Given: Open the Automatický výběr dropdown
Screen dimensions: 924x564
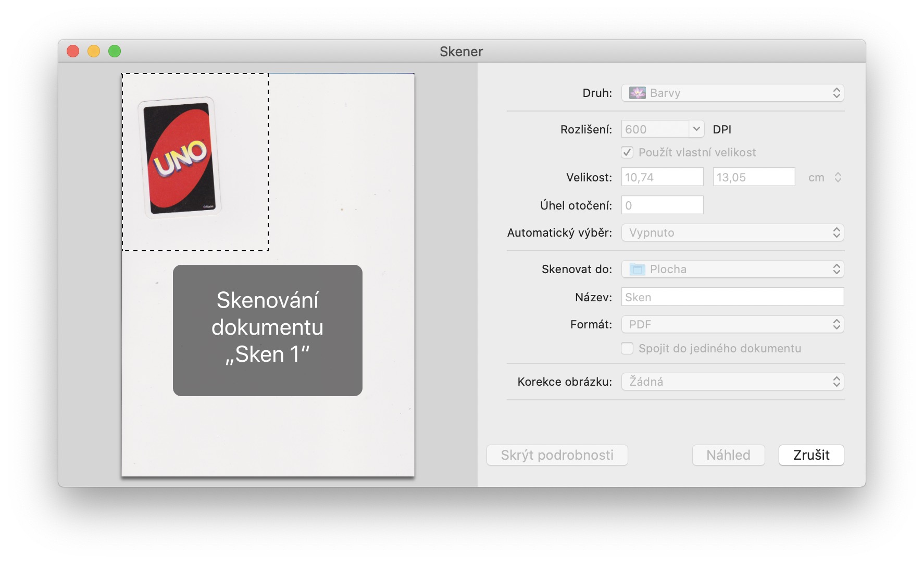Looking at the screenshot, I should pyautogui.click(x=732, y=232).
